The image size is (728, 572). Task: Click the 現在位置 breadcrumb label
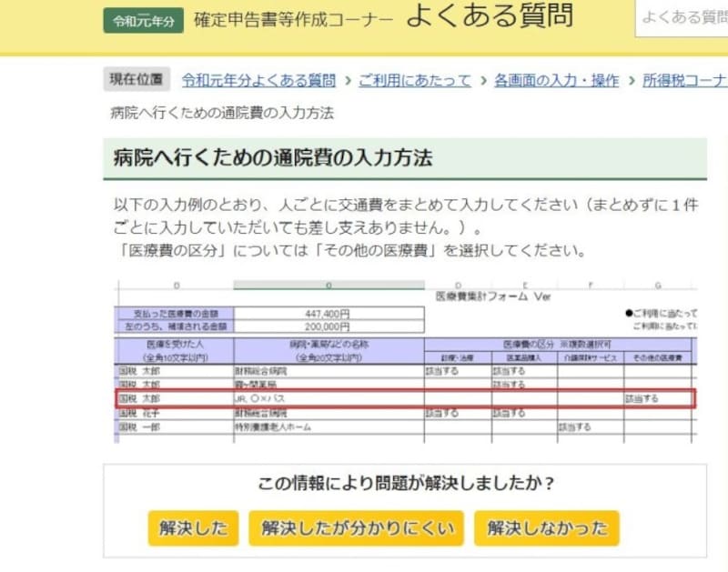(136, 80)
